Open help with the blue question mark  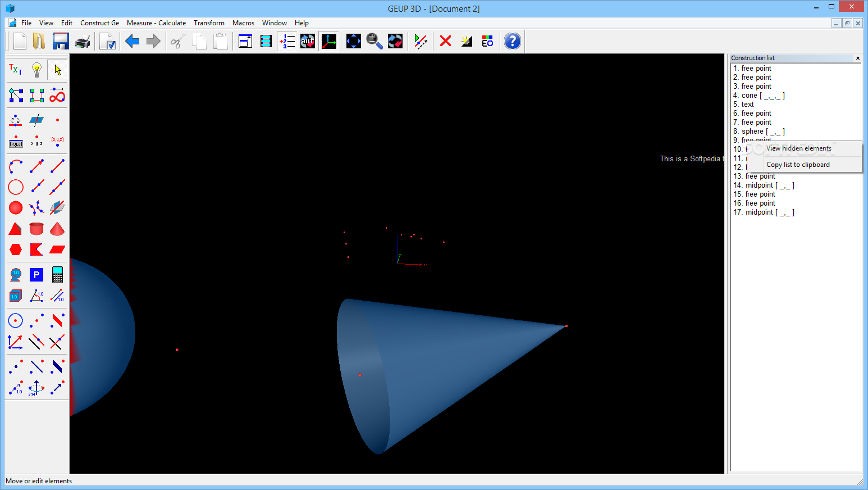tap(513, 41)
